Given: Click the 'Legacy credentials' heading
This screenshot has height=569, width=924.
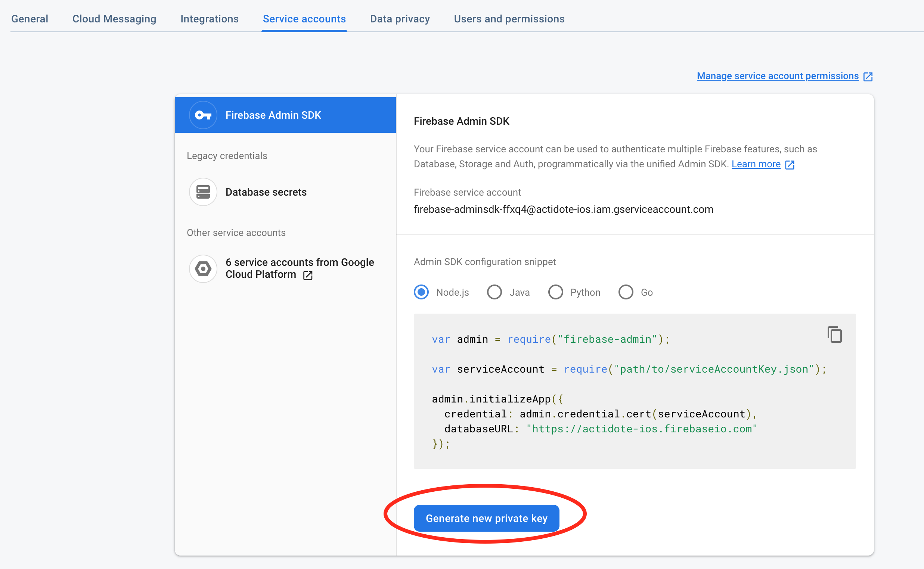Looking at the screenshot, I should (x=227, y=156).
